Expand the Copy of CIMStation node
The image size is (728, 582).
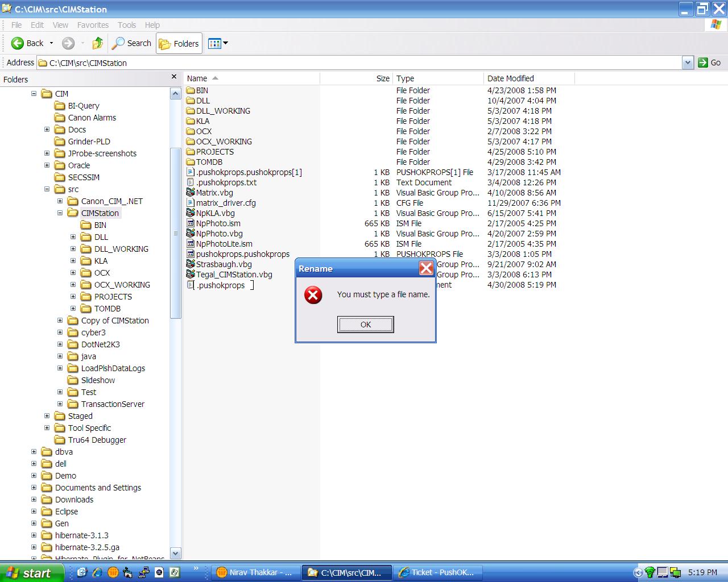tap(60, 321)
